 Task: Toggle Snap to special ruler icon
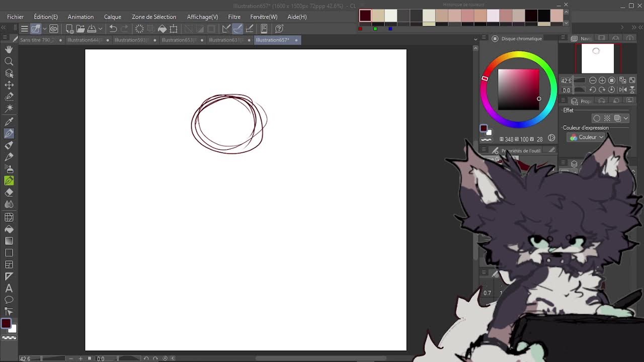pos(238,29)
